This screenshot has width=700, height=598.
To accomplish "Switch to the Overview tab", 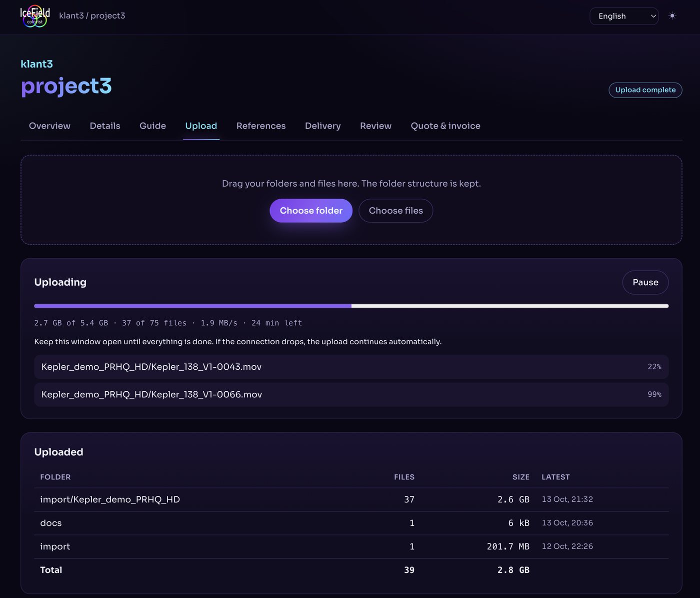I will coord(49,126).
